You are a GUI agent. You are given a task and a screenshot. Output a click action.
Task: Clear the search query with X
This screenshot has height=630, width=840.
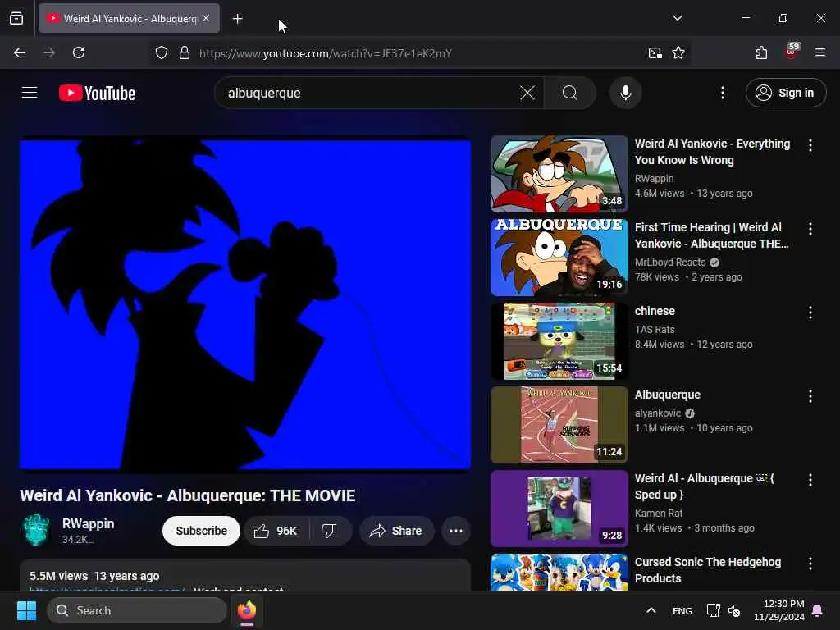[x=527, y=93]
